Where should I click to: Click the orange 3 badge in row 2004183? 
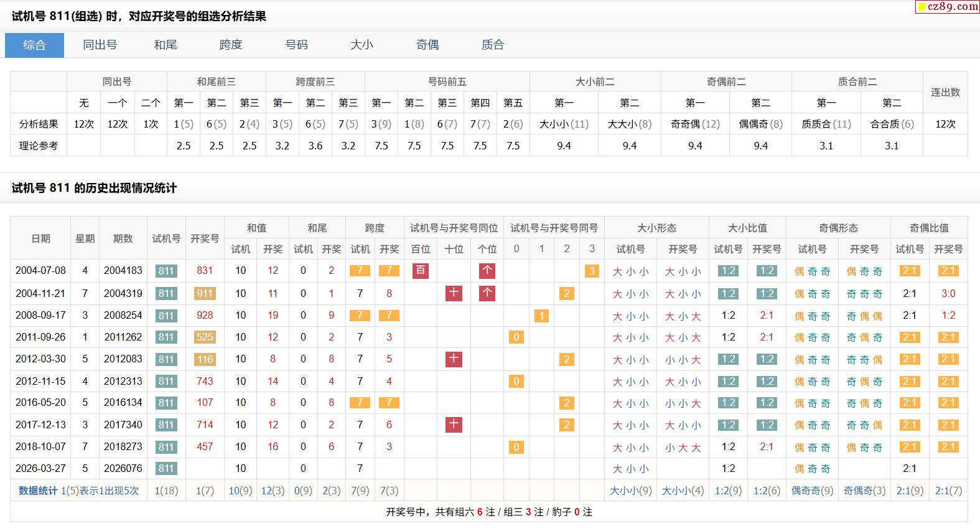click(592, 271)
